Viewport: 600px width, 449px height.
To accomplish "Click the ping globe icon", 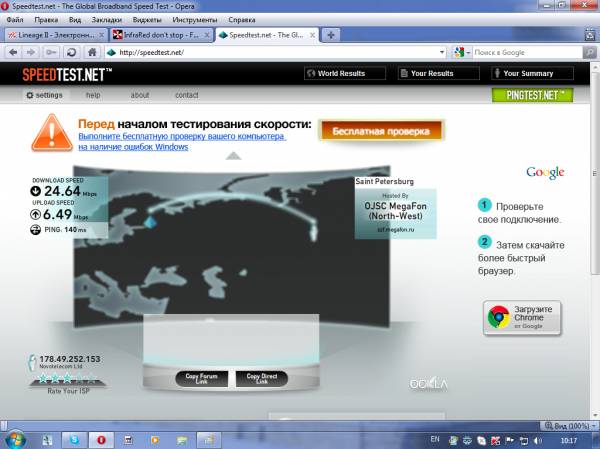I will [x=36, y=230].
